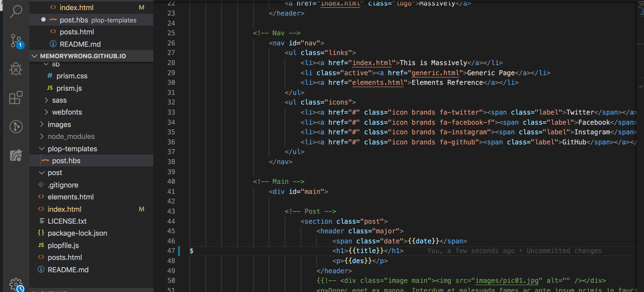Image resolution: width=644 pixels, height=292 pixels.
Task: Click the Main comment on line 40
Action: [279, 181]
